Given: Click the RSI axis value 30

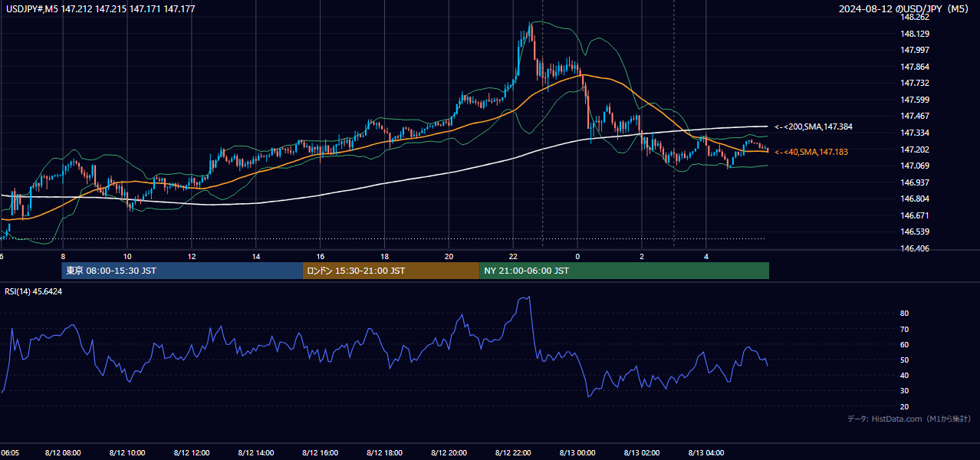Looking at the screenshot, I should (x=905, y=391).
